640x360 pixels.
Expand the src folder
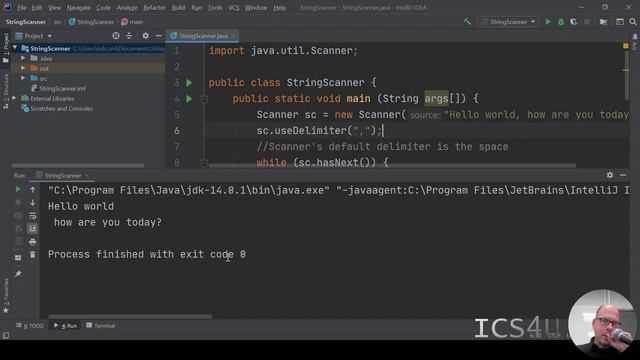[x=23, y=78]
